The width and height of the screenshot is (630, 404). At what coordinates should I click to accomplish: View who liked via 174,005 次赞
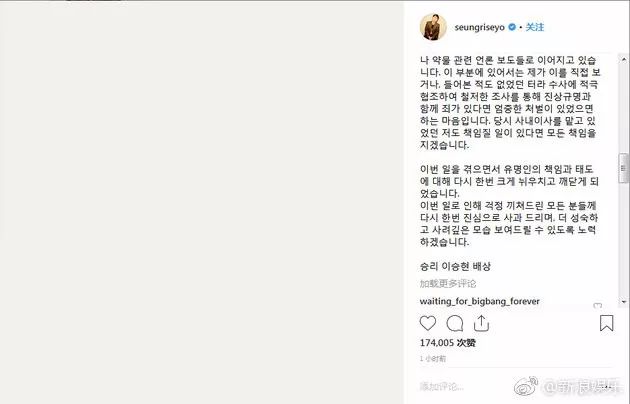(448, 343)
